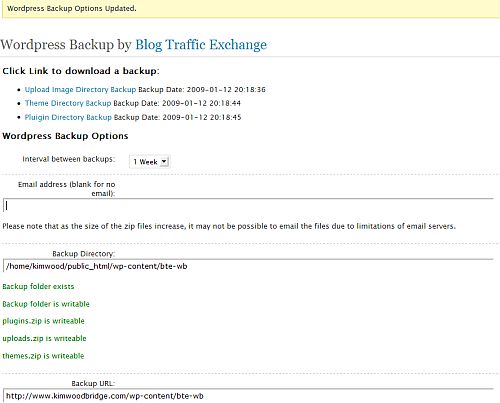This screenshot has width=500, height=403.
Task: Click the Wordpress Backup Options heading
Action: pyautogui.click(x=65, y=136)
